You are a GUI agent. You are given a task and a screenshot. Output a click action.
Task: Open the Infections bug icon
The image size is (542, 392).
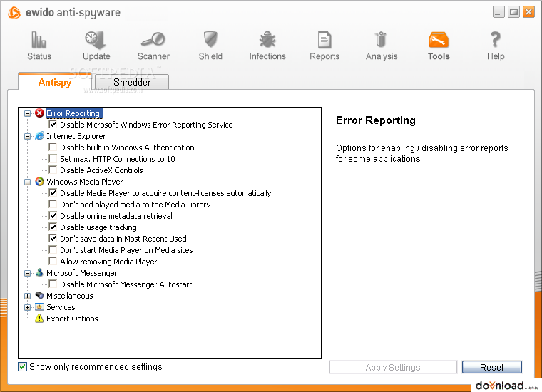pos(267,39)
